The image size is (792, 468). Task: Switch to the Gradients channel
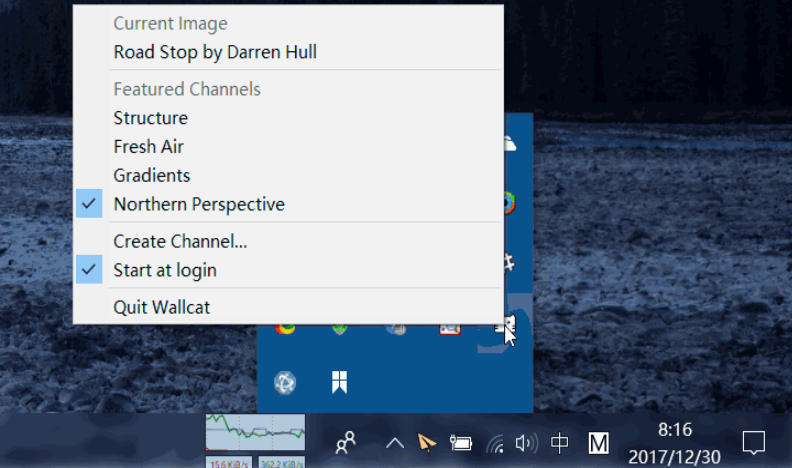coord(152,176)
